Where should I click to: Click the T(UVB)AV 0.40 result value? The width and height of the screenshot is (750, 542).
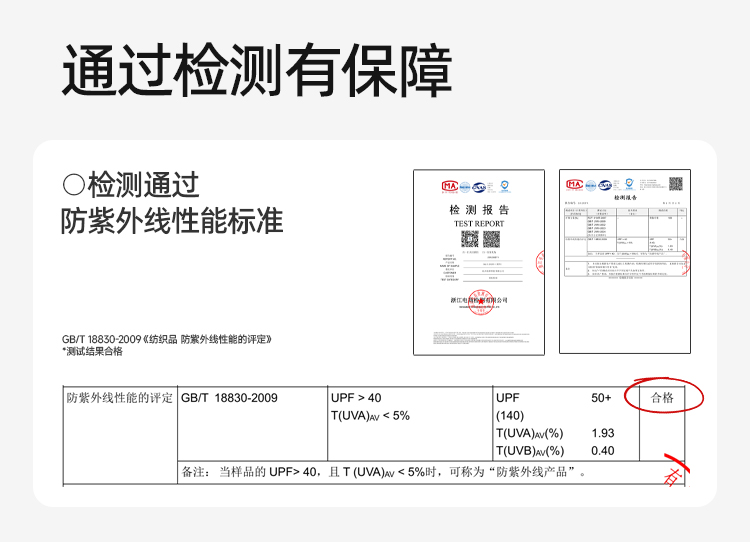coord(602,451)
